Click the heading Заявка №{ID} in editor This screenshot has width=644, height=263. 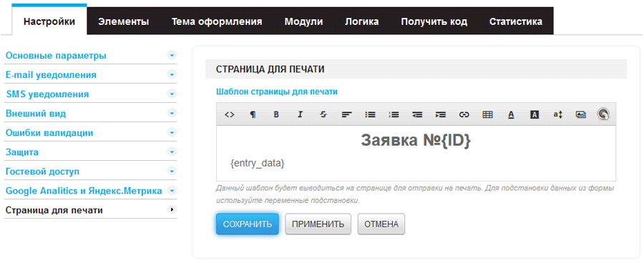coord(416,140)
